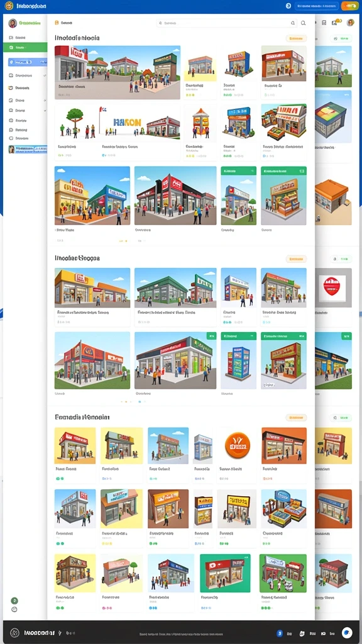Click the green circle icon at sidebar bottom
The image size is (362, 644).
[14, 601]
